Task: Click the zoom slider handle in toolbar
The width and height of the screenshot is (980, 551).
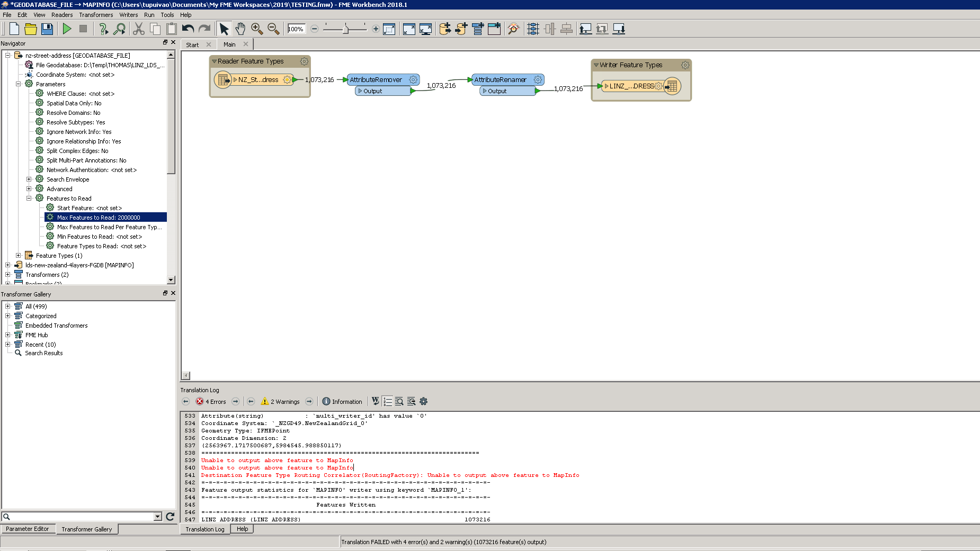Action: point(346,29)
